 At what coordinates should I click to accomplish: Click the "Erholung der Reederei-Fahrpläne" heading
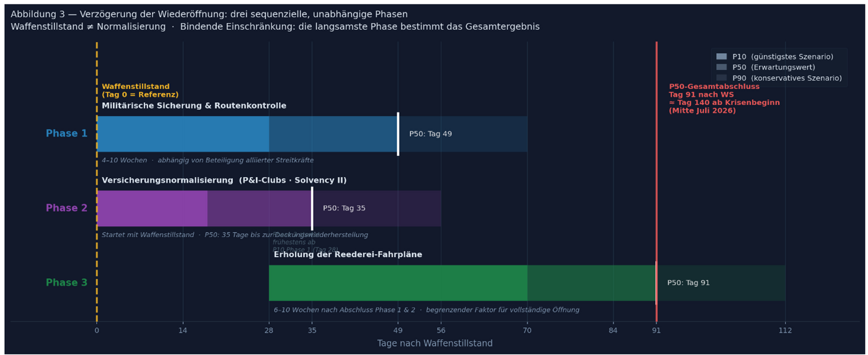tap(348, 255)
